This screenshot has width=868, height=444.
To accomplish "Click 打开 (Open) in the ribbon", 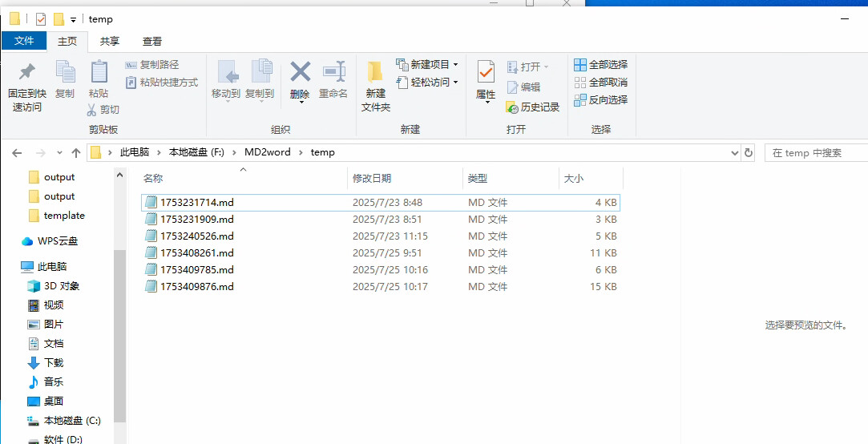I will tap(527, 67).
